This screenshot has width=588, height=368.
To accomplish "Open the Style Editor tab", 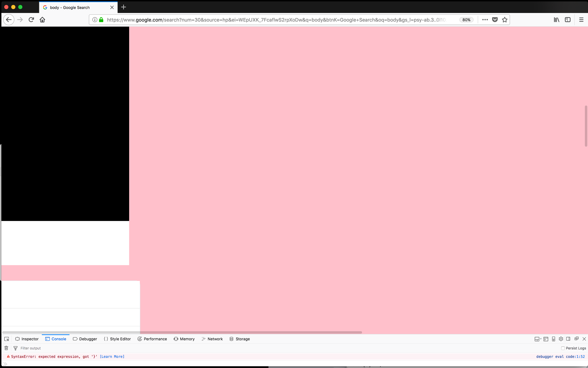I will pyautogui.click(x=117, y=339).
